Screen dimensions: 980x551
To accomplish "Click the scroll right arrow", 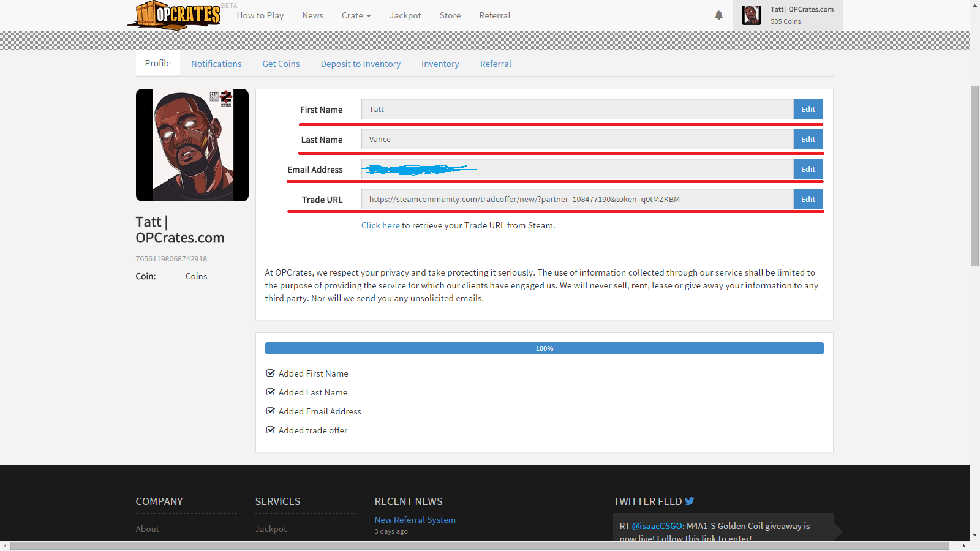I will (964, 545).
